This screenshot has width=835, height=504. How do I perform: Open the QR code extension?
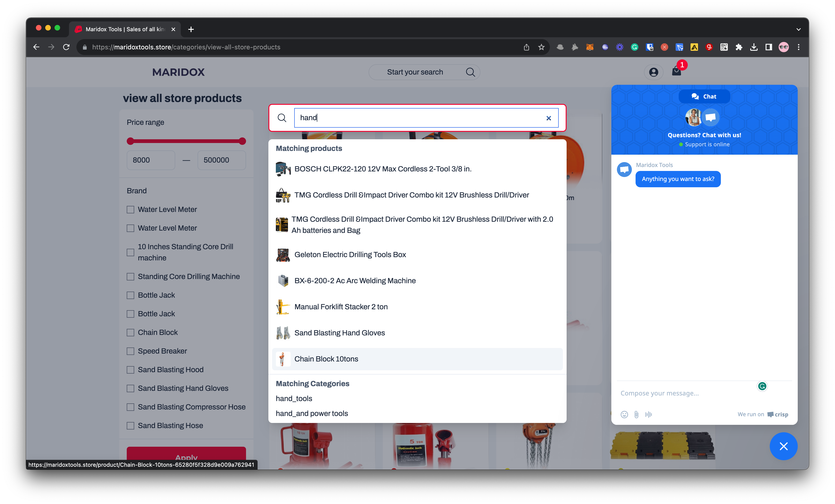[x=724, y=47]
